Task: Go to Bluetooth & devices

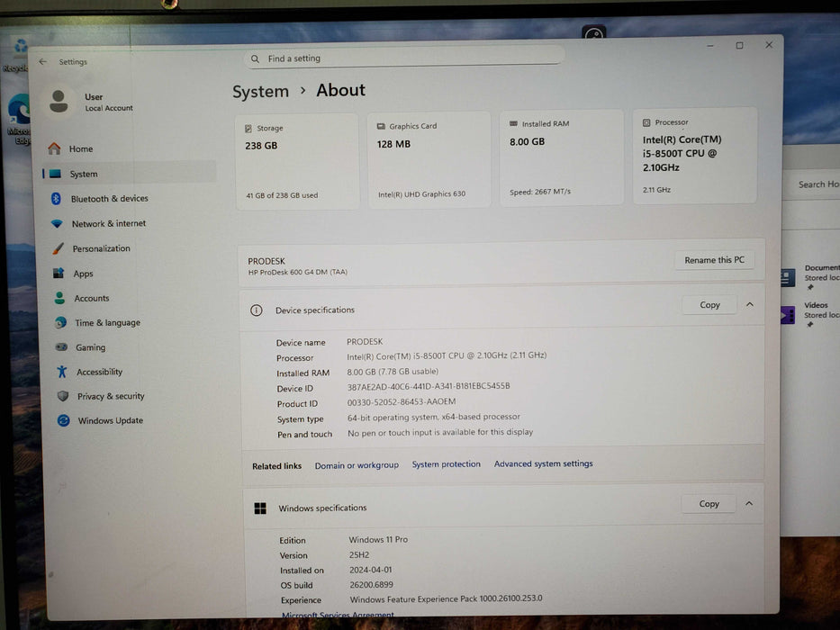Action: pos(131,199)
